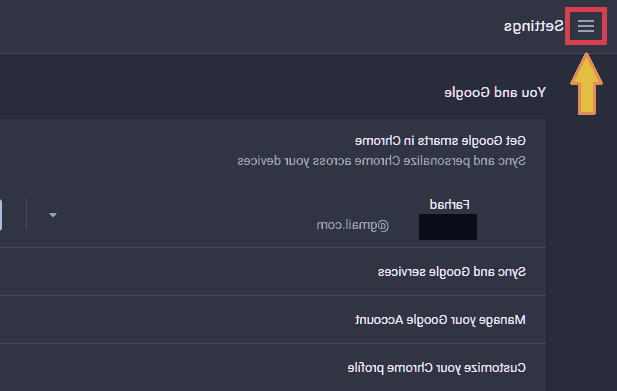Select the blacked-out profile avatar
This screenshot has width=617, height=391.
[x=448, y=227]
